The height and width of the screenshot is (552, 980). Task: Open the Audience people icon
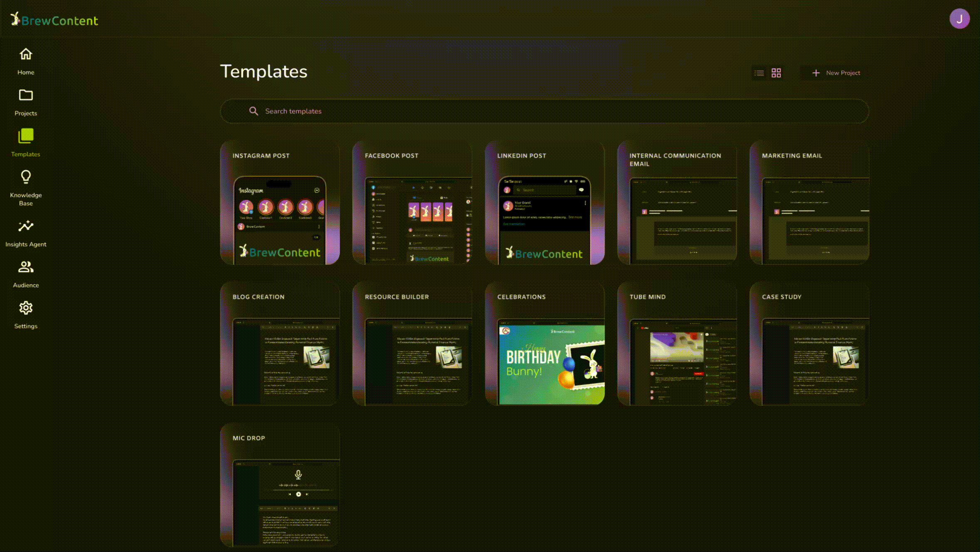tap(26, 267)
